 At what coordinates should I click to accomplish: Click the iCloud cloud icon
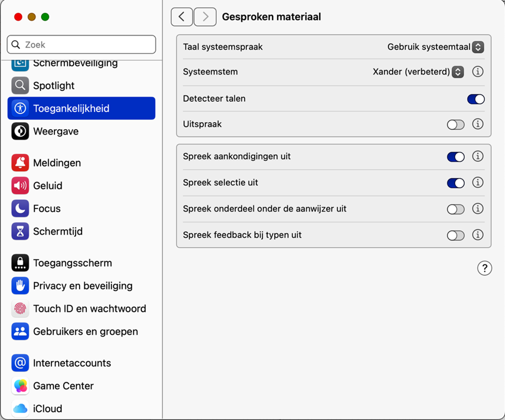coord(20,409)
